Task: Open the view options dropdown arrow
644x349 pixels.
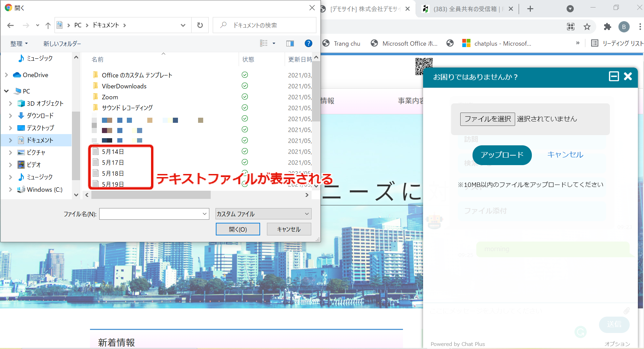Action: click(274, 43)
